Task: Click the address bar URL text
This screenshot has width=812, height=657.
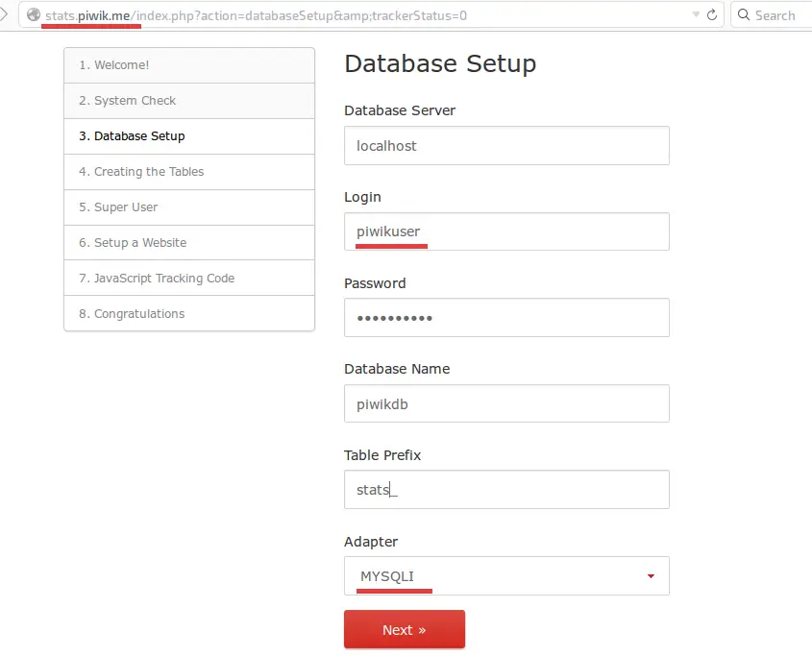Action: pyautogui.click(x=256, y=15)
